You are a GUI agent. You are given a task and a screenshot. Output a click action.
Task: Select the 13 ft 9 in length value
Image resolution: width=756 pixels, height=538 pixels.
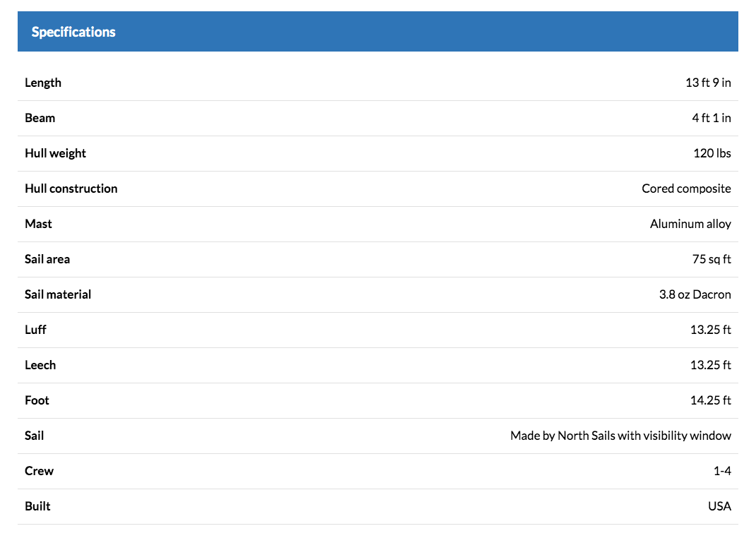coord(708,83)
